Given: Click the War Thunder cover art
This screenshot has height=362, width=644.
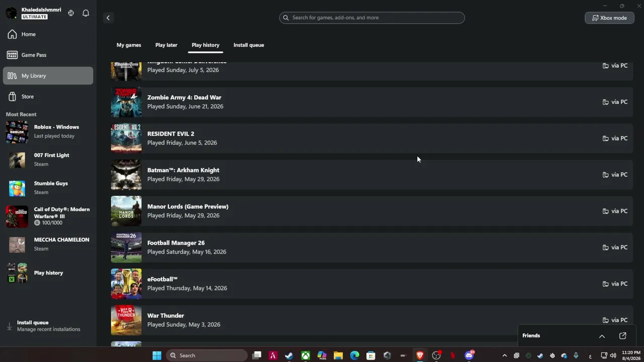Looking at the screenshot, I should pos(126,320).
